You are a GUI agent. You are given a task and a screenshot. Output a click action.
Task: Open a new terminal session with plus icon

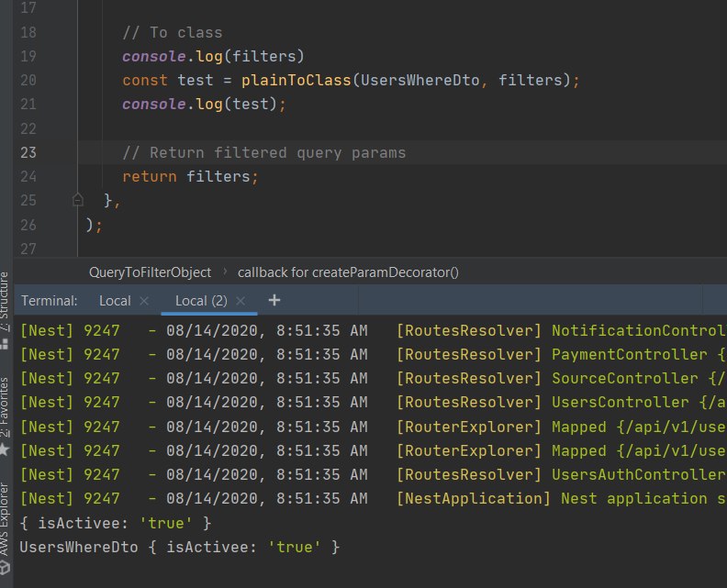274,301
